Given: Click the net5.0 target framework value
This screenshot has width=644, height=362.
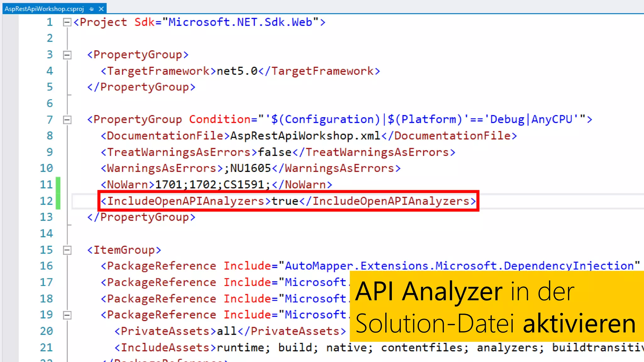Looking at the screenshot, I should coord(237,71).
